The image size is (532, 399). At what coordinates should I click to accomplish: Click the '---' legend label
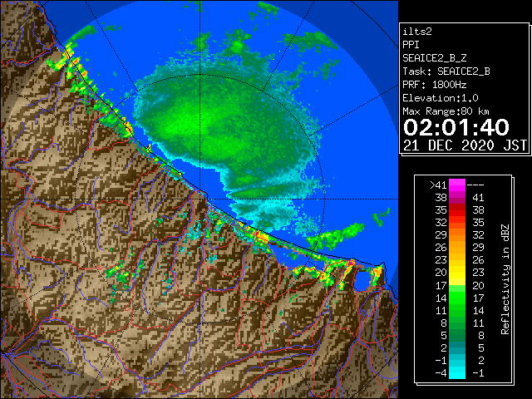[475, 185]
